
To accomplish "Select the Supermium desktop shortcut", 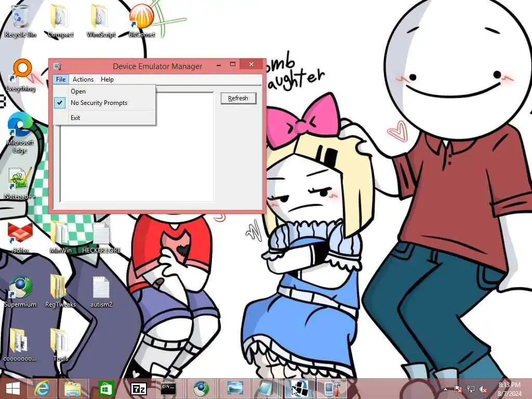I will [20, 292].
